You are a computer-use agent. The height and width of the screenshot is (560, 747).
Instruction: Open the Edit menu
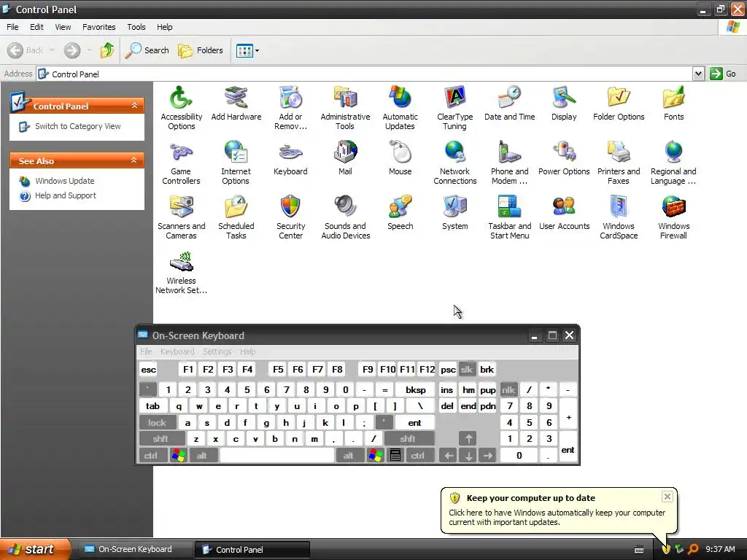(36, 27)
